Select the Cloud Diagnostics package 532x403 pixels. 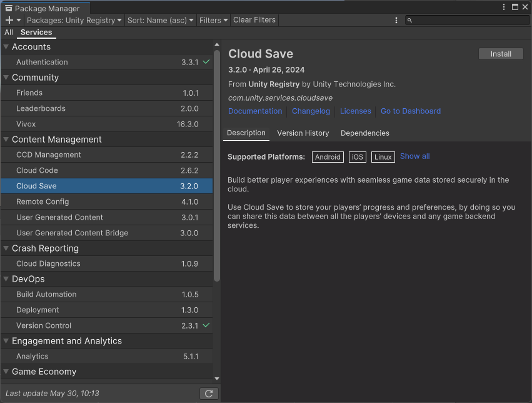(x=106, y=264)
